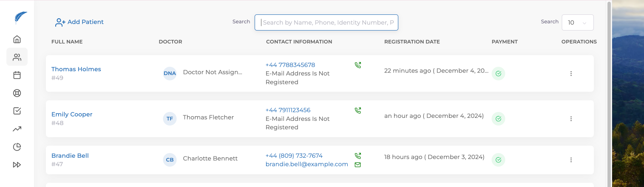Open Brandie Bell patient profile link
The image size is (644, 187).
(x=70, y=156)
